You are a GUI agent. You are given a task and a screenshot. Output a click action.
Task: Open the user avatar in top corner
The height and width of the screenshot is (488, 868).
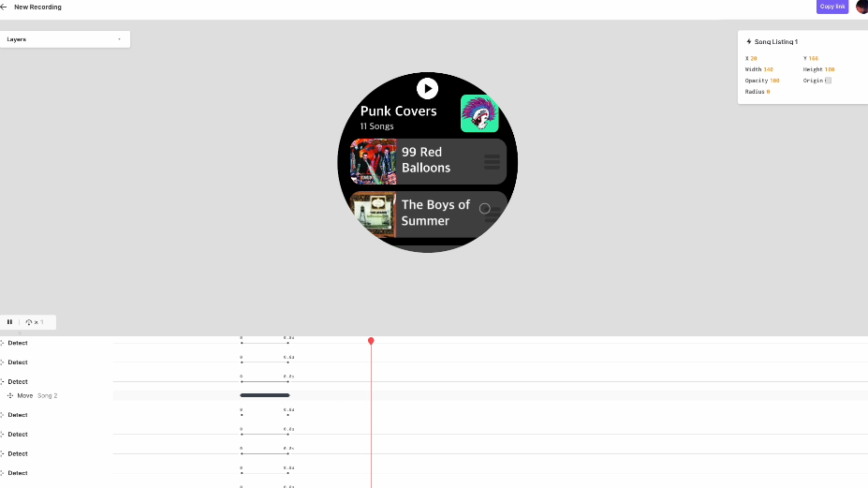click(x=861, y=7)
